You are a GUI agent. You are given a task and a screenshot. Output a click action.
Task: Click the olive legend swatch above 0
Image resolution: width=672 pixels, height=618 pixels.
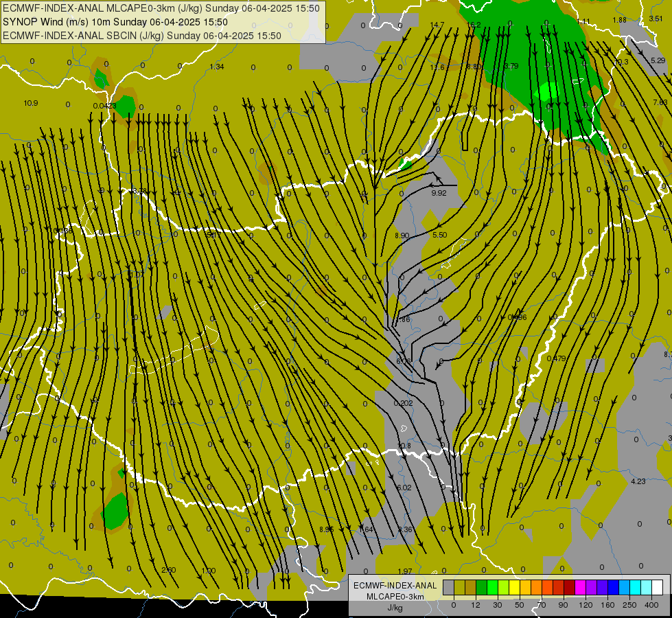[459, 587]
